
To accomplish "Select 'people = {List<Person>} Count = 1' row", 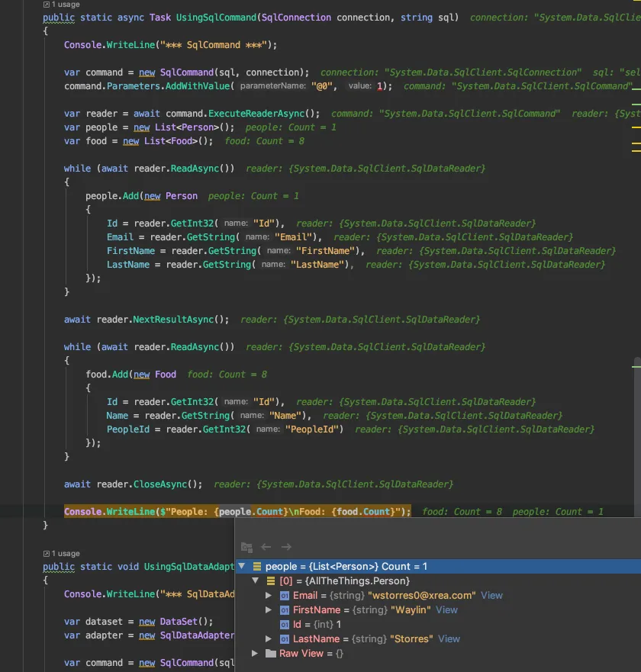I will [x=438, y=566].
